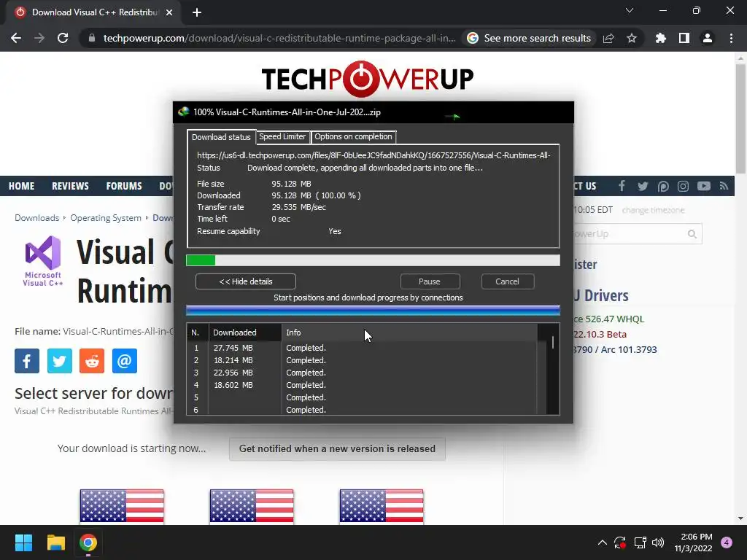Open new tab with plus icon
The height and width of the screenshot is (560, 747).
197,12
